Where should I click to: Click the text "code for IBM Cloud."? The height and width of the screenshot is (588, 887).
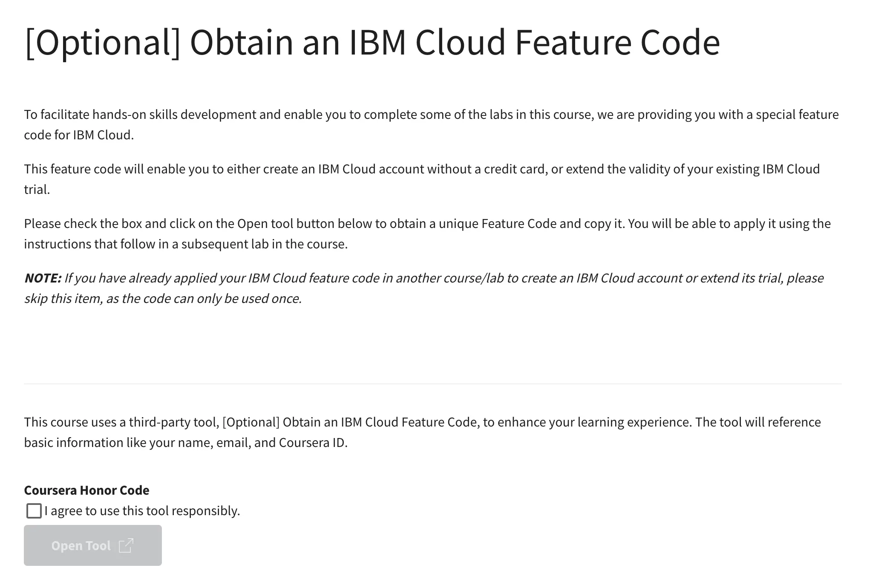pos(79,135)
